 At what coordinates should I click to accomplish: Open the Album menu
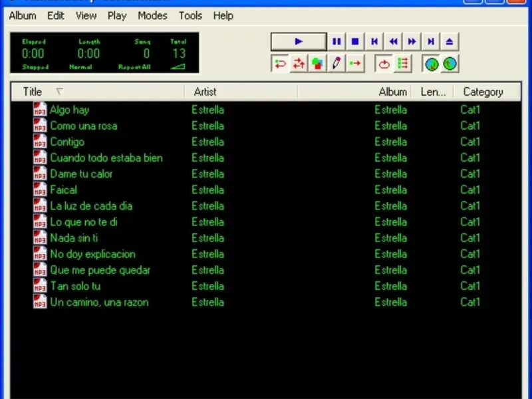coord(23,15)
